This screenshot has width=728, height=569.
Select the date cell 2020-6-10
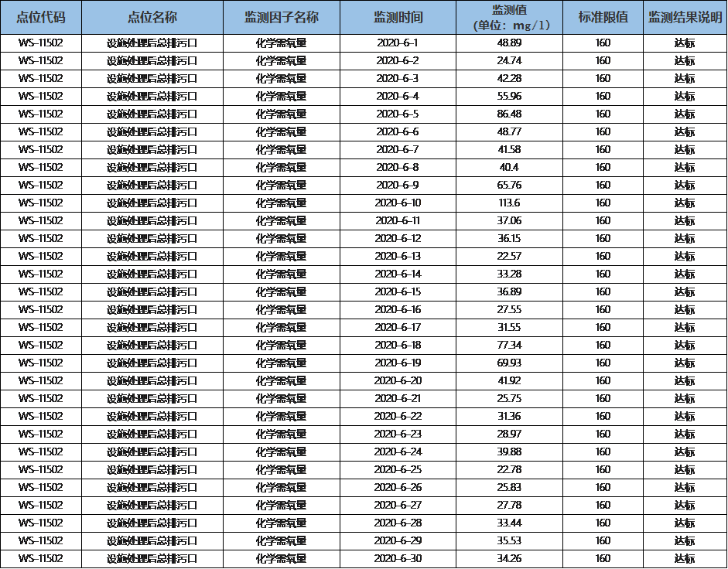(398, 203)
